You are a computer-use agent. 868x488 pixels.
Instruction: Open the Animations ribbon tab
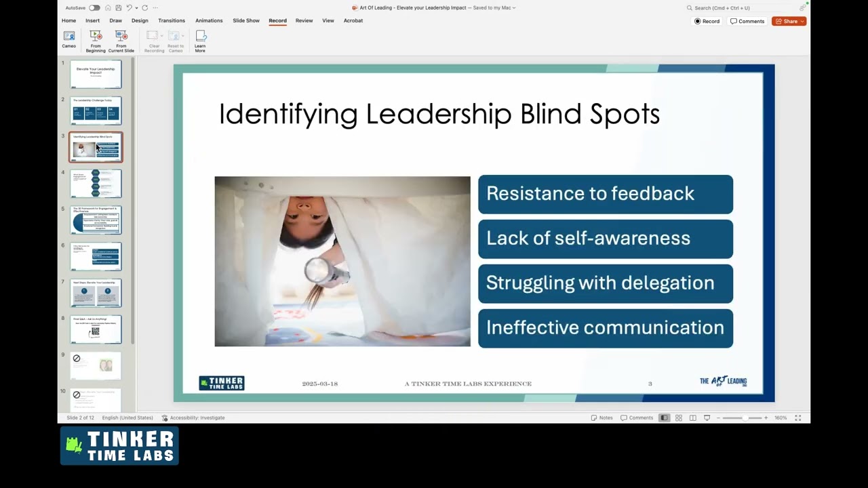(209, 20)
